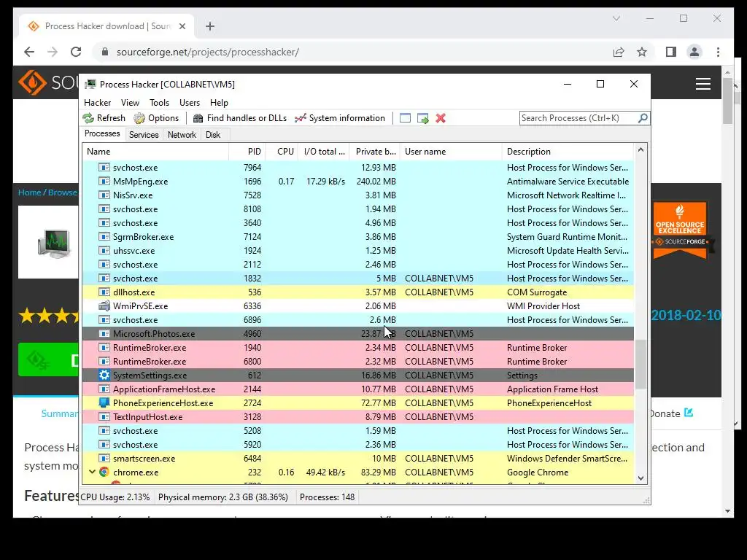
Task: Bookmark page with star icon
Action: point(642,52)
